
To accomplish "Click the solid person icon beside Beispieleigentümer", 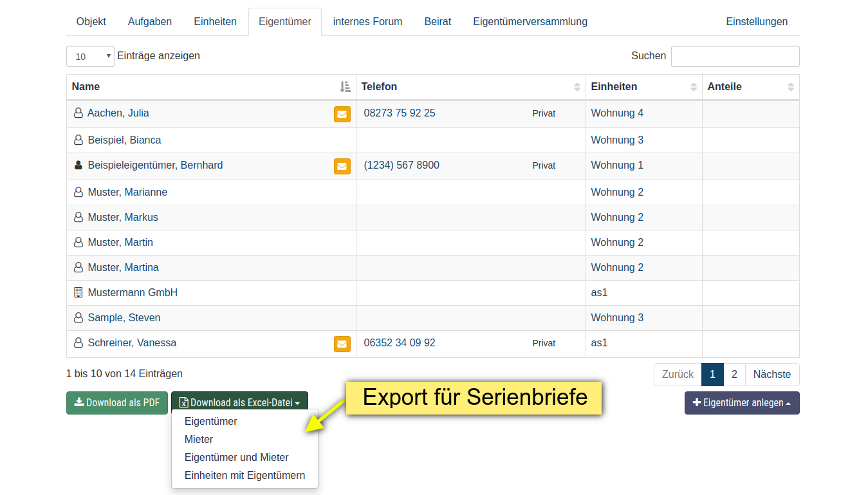I will click(x=78, y=165).
